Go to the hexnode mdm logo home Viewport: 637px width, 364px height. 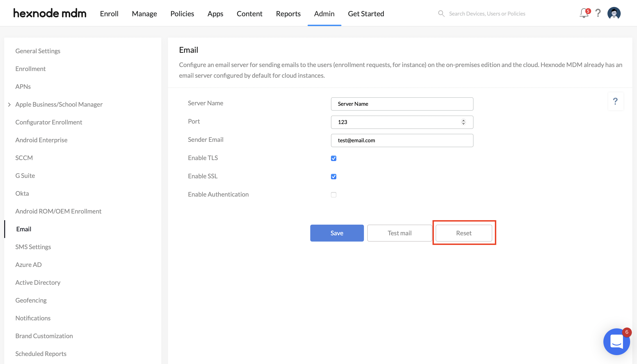(50, 13)
